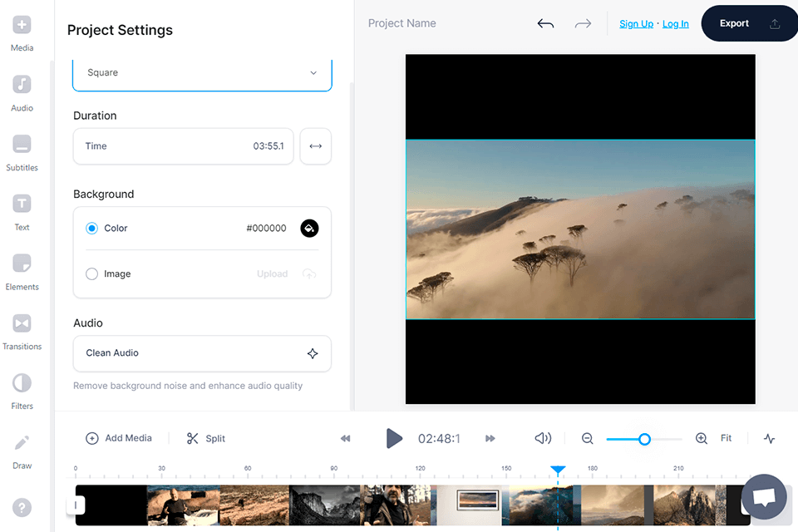Viewport: 798px width, 532px height.
Task: Click the seated man clip thumbnail in timeline
Action: 183,505
